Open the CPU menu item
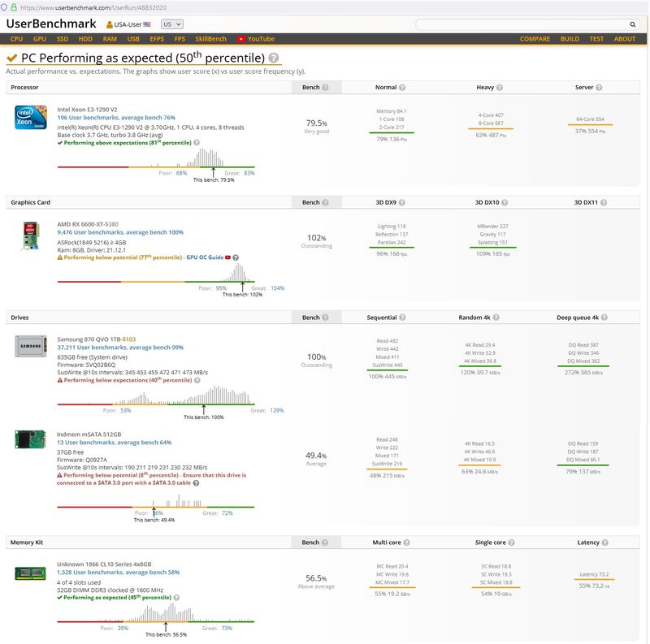 (16, 39)
